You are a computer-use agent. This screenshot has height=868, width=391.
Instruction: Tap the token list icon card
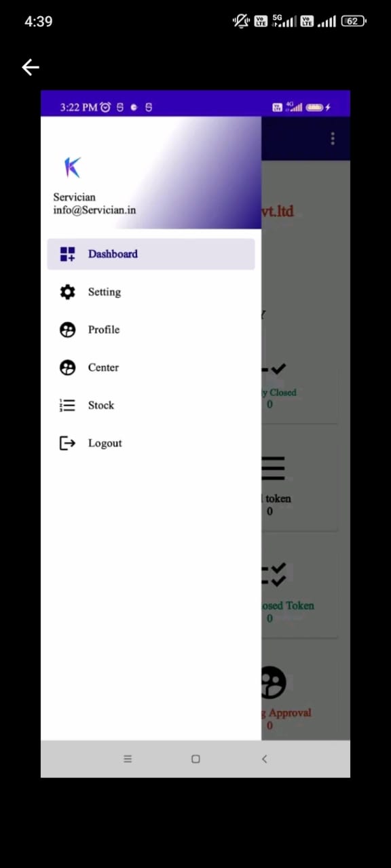(299, 487)
